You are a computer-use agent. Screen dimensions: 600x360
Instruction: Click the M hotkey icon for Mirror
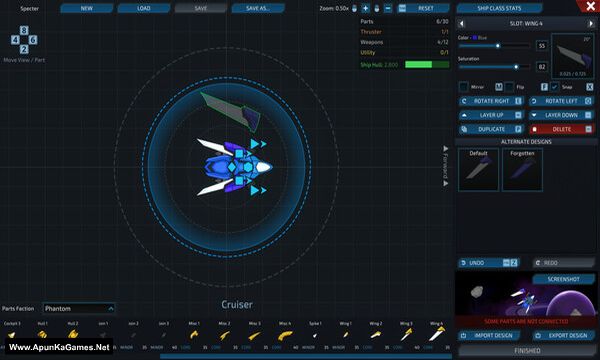click(x=499, y=87)
